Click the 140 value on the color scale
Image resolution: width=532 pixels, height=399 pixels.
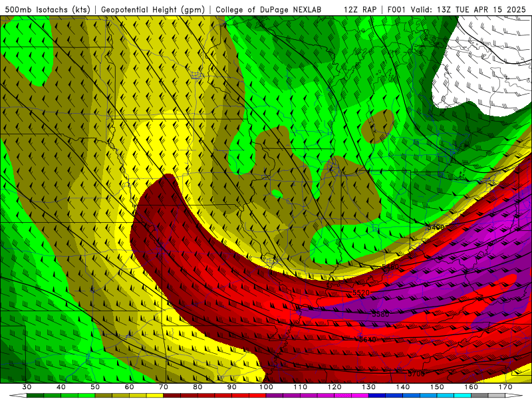(x=403, y=387)
